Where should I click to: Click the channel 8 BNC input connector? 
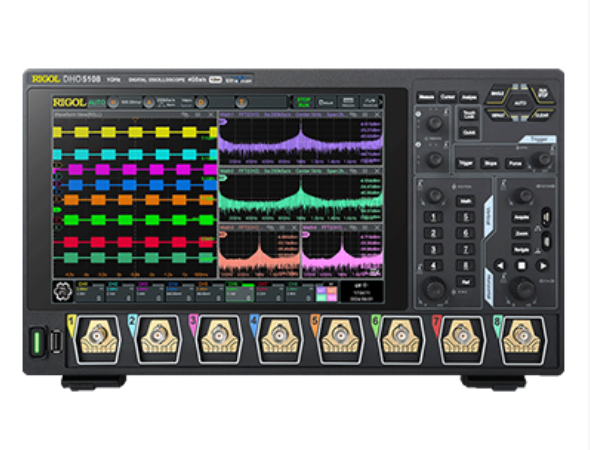523,336
